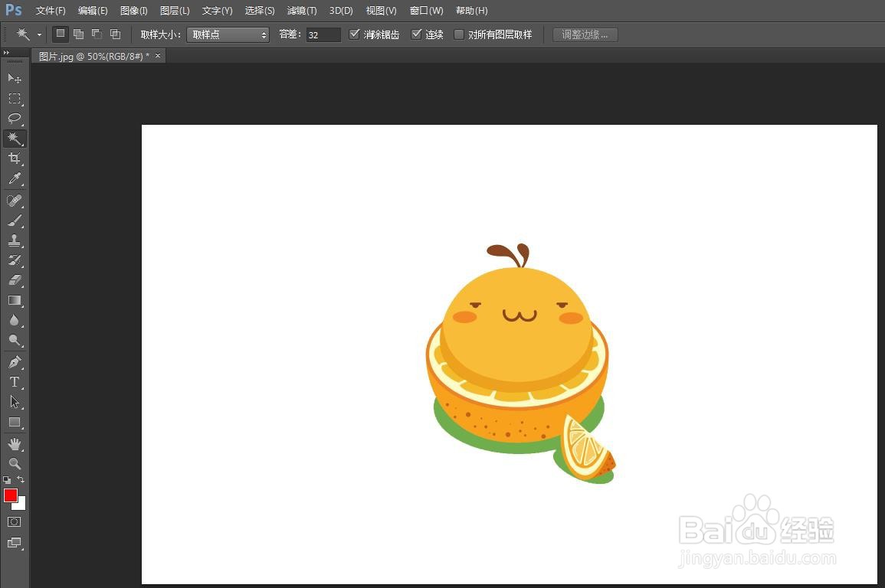885x588 pixels.
Task: Change the screen mode
Action: 15,543
